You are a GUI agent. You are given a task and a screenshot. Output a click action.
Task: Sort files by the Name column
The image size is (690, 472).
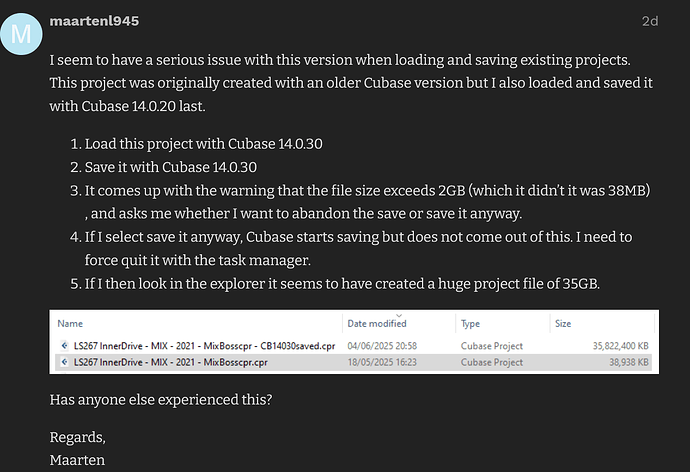coord(70,323)
